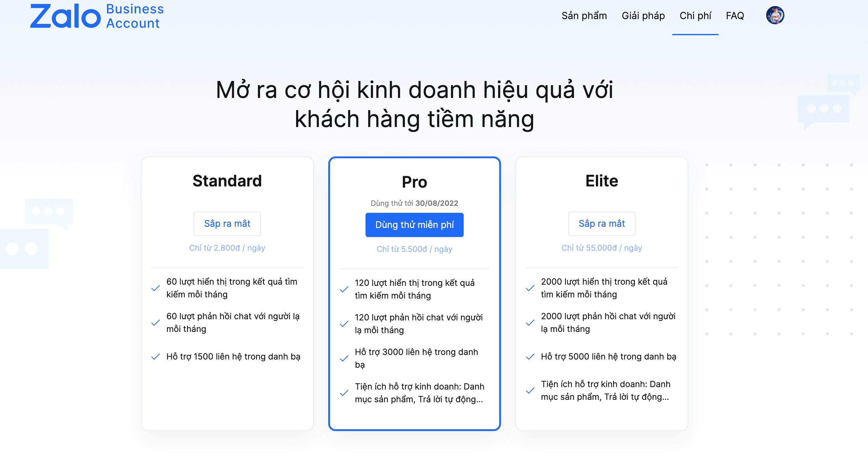Screen dimensions: 868x465
Task: Click text 2000 lượt phản hồi chat
Action: point(608,323)
